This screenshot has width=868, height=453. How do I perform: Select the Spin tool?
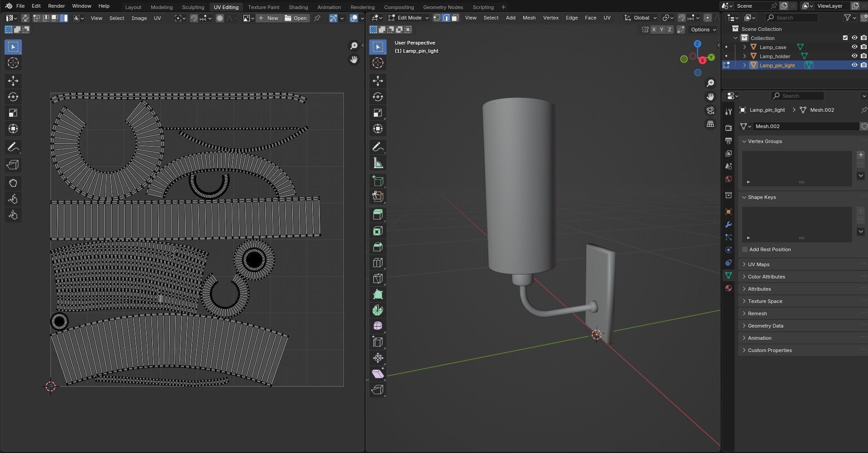coord(377,310)
